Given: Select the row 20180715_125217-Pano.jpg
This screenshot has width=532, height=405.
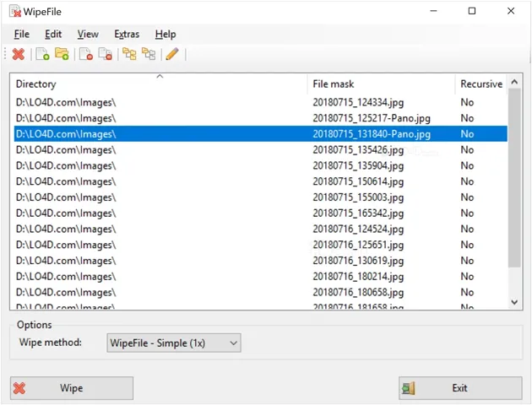Looking at the screenshot, I should click(x=261, y=118).
